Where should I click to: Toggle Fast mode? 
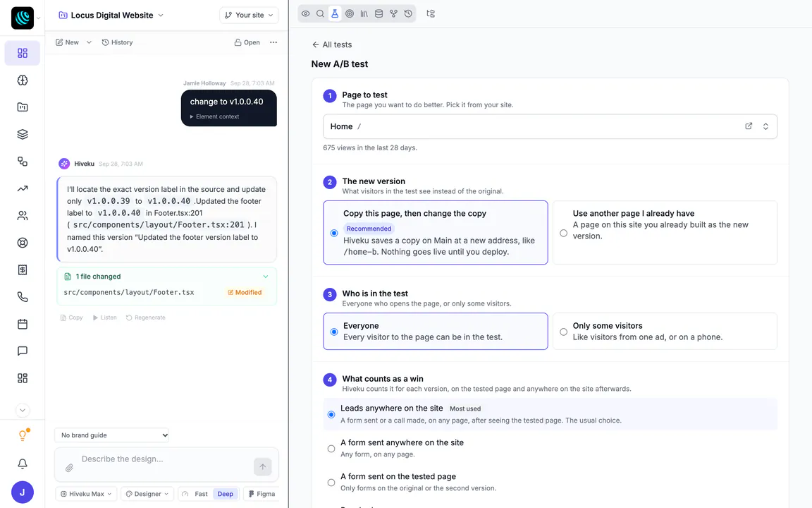201,494
